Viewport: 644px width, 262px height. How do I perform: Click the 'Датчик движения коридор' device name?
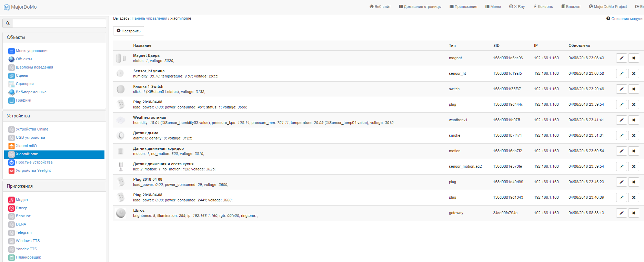[x=159, y=149]
